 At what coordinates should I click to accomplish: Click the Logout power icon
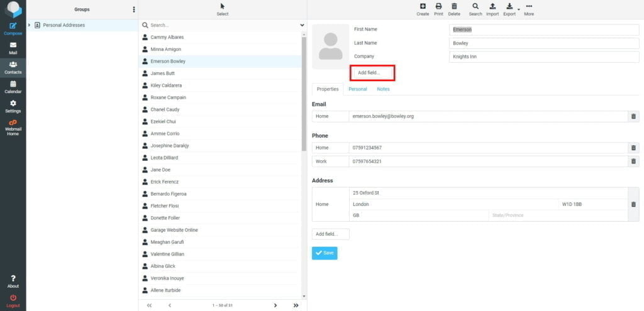point(13,301)
